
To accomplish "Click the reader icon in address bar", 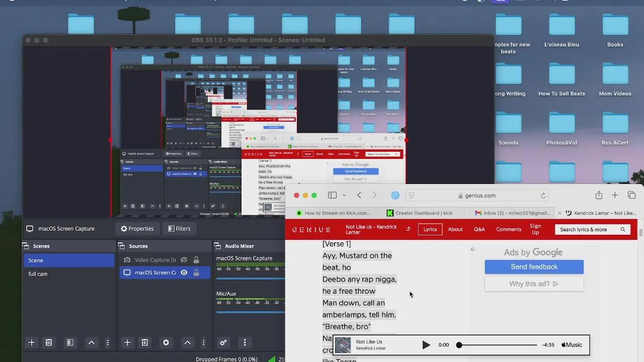I will 412,196.
